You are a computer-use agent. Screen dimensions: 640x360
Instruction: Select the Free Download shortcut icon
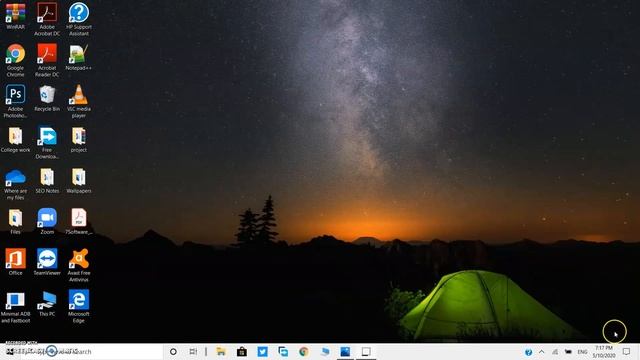click(47, 142)
